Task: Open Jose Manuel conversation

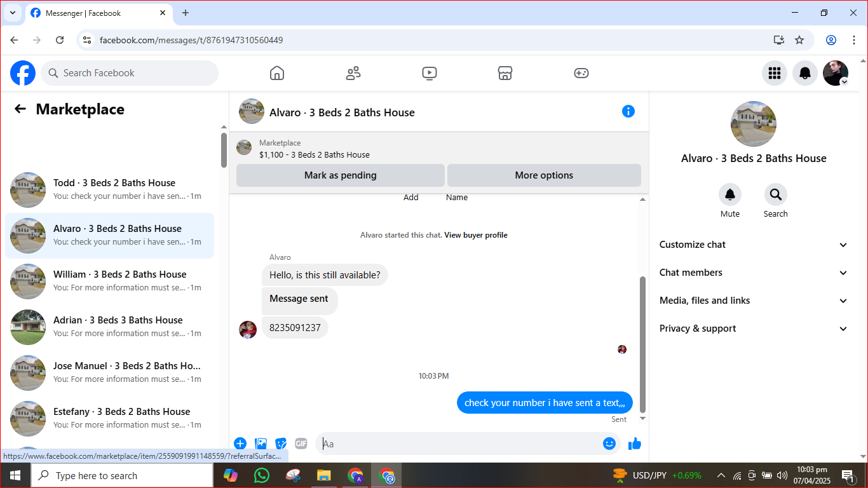Action: pyautogui.click(x=110, y=372)
